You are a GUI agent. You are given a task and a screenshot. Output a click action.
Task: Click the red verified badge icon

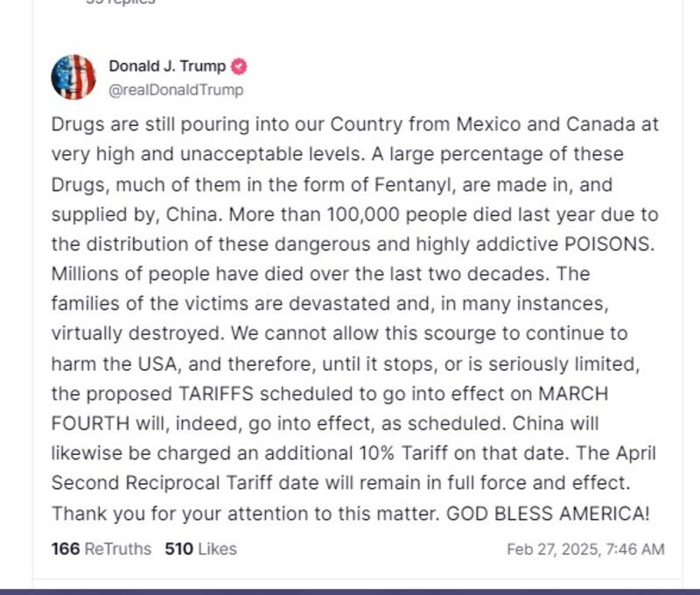pos(238,66)
